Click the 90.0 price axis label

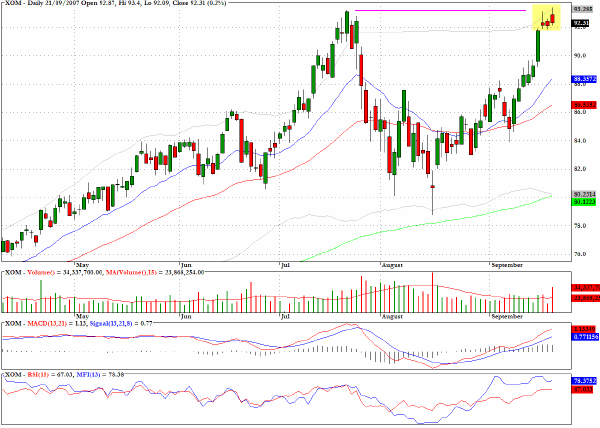point(579,55)
